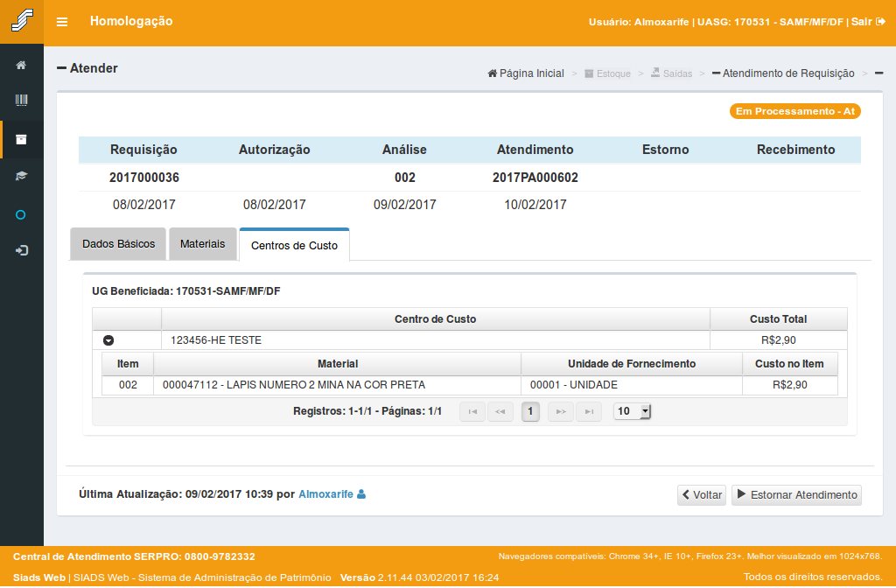Click the Estornar Atendimento button
The width and height of the screenshot is (896, 588).
click(796, 495)
